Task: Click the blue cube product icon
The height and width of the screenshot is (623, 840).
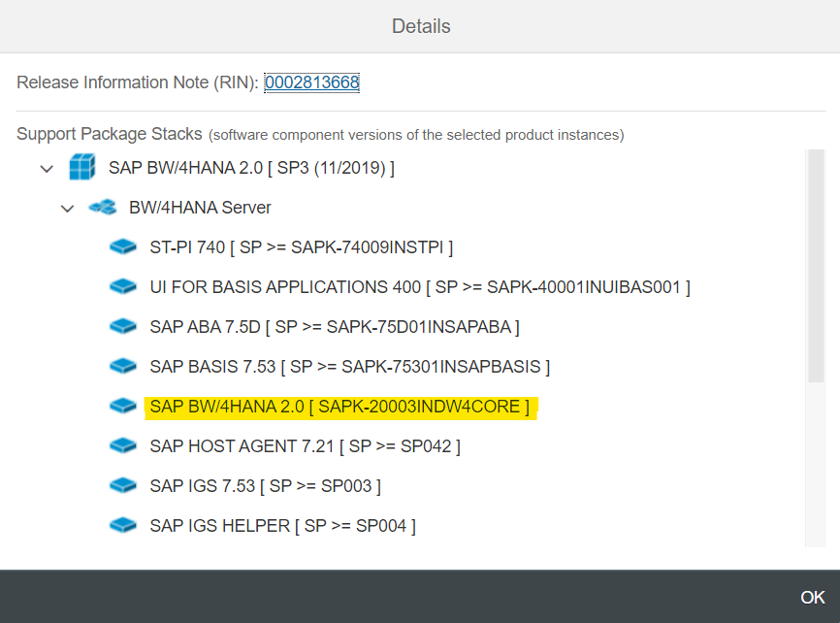Action: (82, 167)
